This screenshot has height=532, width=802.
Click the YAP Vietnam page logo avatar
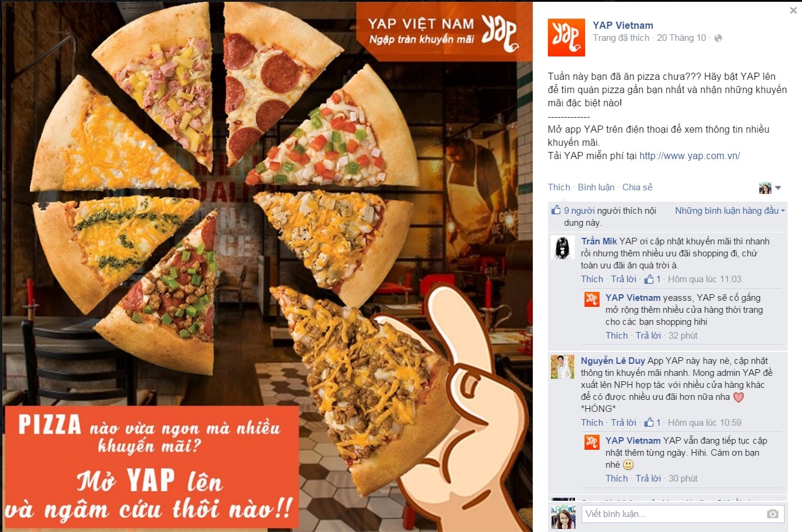(567, 37)
